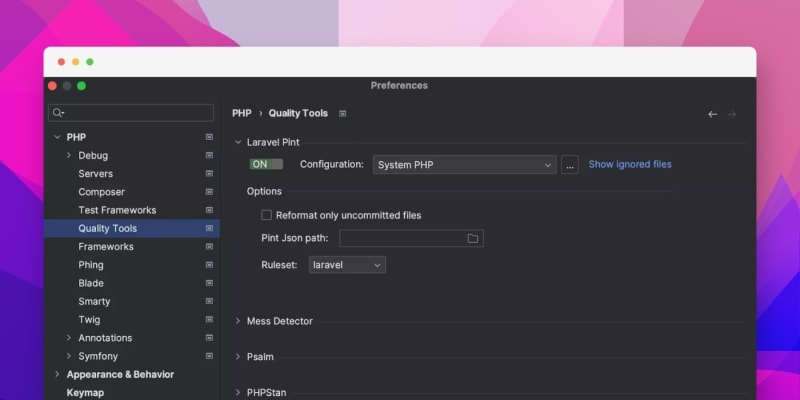The image size is (800, 400).
Task: Toggle the Laravel Pint ON switch
Action: tap(266, 164)
